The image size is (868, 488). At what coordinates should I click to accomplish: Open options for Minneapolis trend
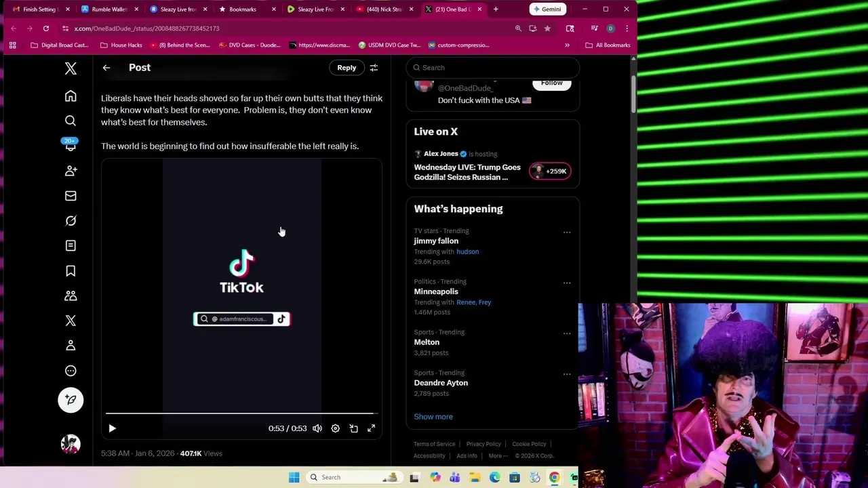(567, 283)
